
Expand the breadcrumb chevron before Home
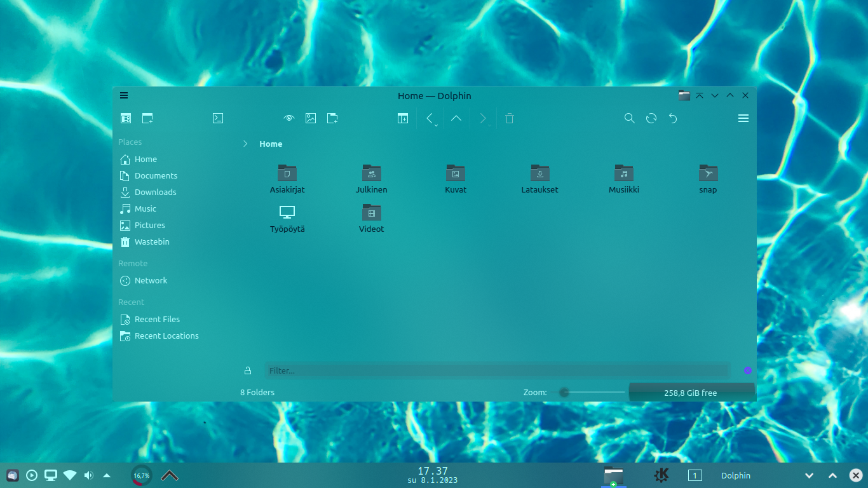245,144
